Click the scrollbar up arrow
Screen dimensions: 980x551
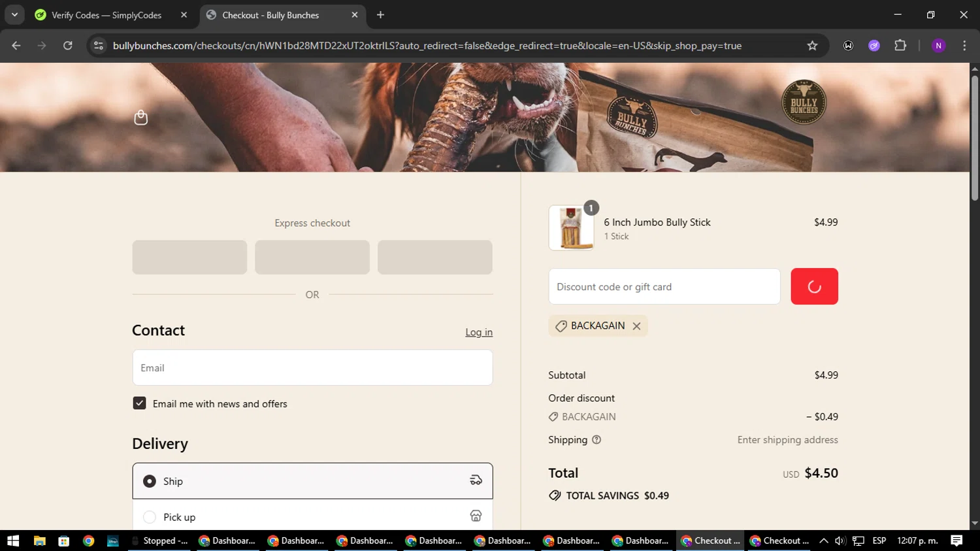point(975,68)
